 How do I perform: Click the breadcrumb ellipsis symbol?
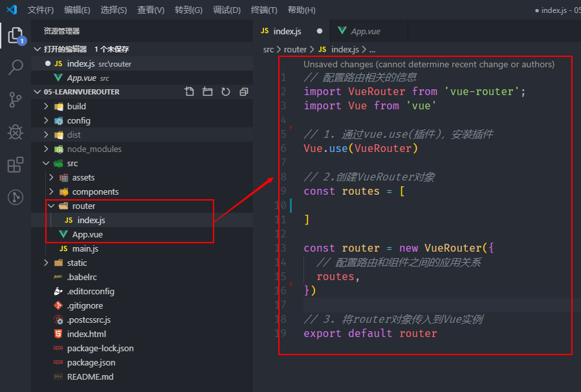(372, 49)
